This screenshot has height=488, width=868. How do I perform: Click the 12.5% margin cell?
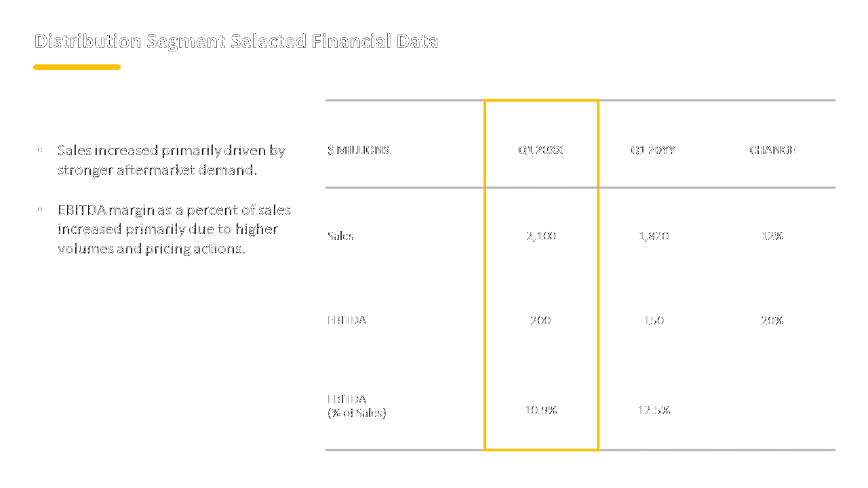[x=654, y=409]
